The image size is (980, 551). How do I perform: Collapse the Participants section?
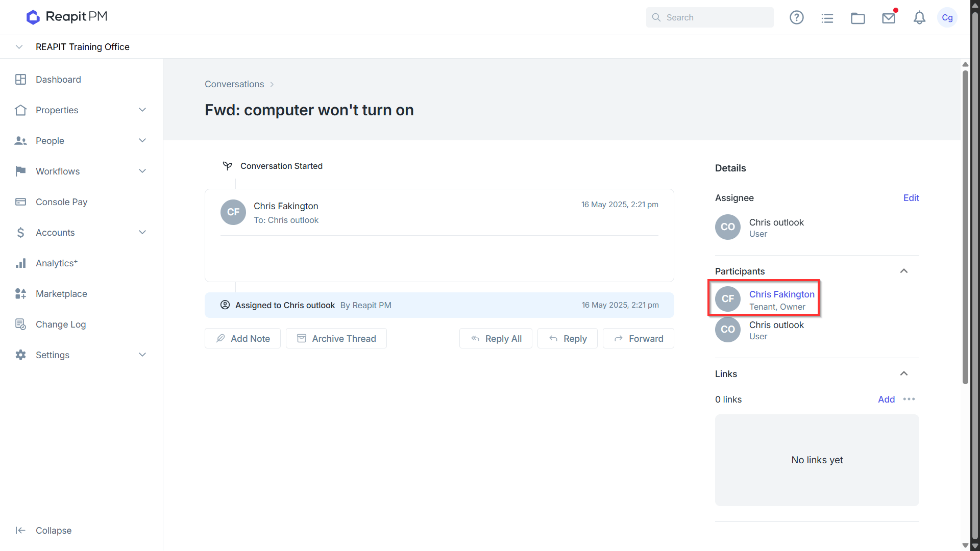[904, 271]
